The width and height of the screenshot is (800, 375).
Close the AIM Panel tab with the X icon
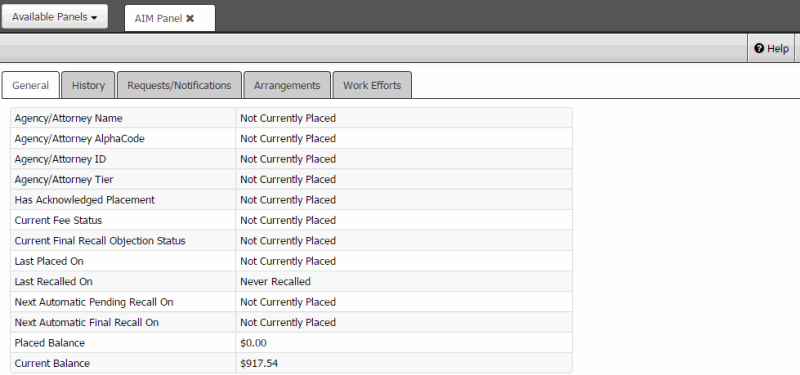(190, 18)
